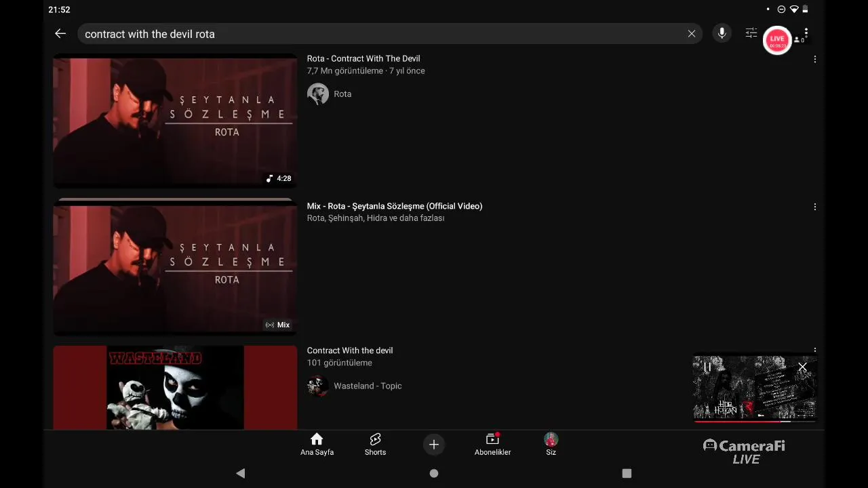Go to Ana Sayfa home tab
The image size is (868, 488).
coord(317,445)
